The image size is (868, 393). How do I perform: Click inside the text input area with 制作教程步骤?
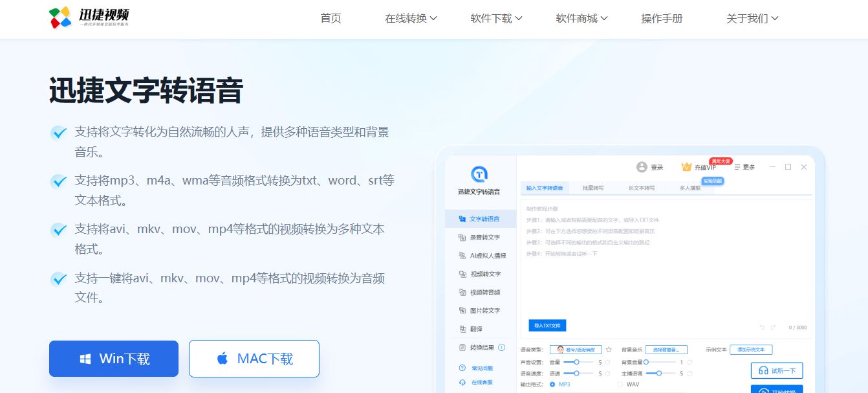pos(666,267)
